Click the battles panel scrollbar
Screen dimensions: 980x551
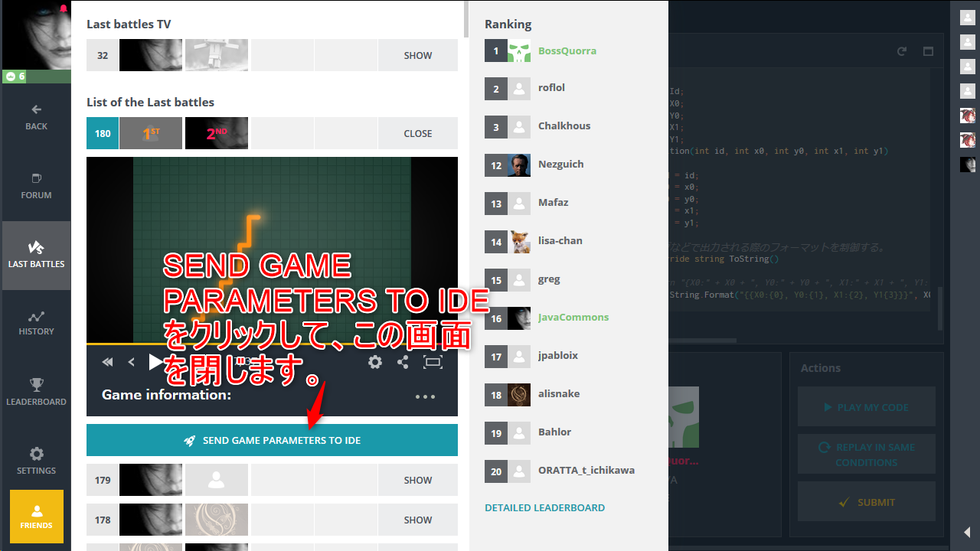(x=466, y=19)
